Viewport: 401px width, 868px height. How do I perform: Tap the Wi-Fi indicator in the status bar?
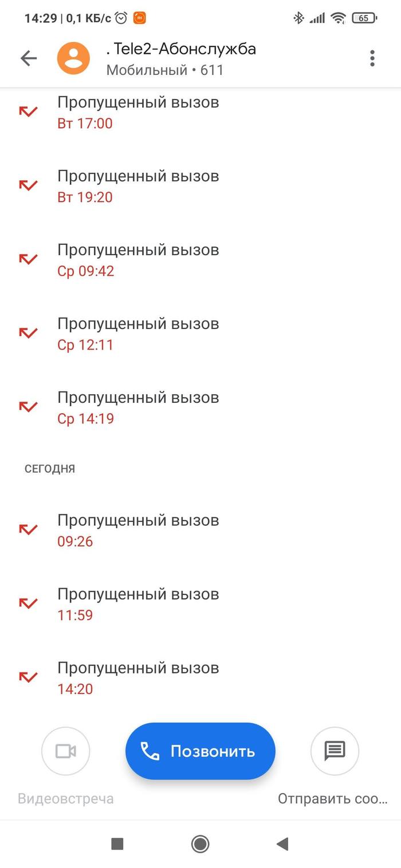tap(337, 18)
